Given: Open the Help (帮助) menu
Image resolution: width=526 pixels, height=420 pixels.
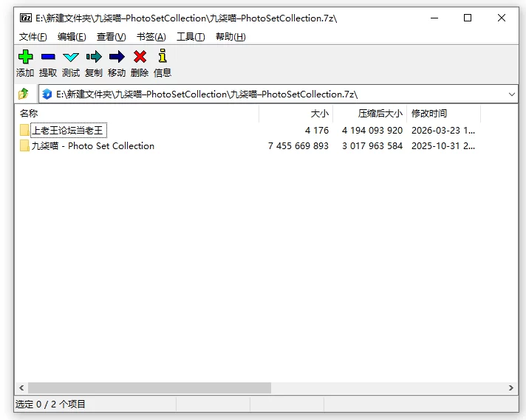Looking at the screenshot, I should (x=230, y=37).
